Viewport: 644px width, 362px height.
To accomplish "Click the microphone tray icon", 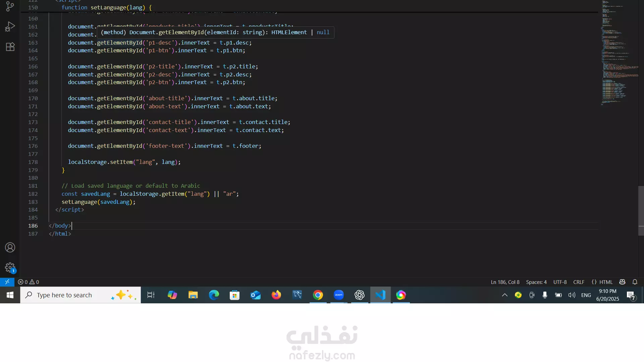I will [545, 295].
